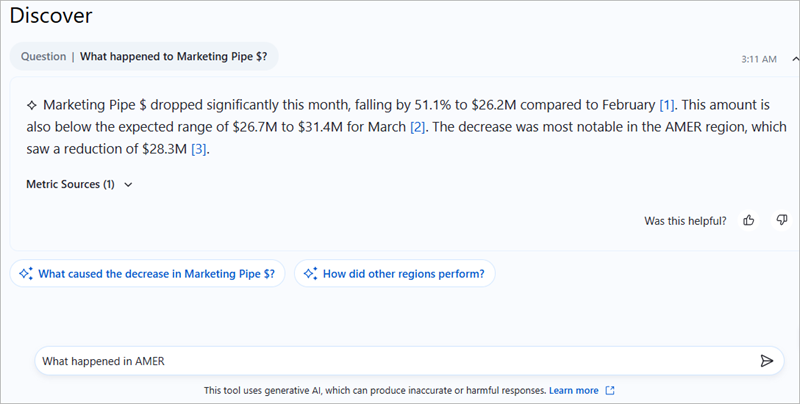Expand the Metric Sources chevron
This screenshot has height=404, width=800.
coord(128,185)
